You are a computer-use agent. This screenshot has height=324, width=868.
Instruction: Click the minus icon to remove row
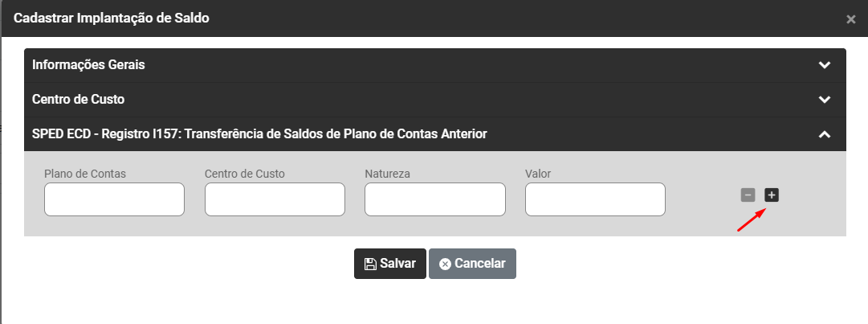click(x=748, y=195)
